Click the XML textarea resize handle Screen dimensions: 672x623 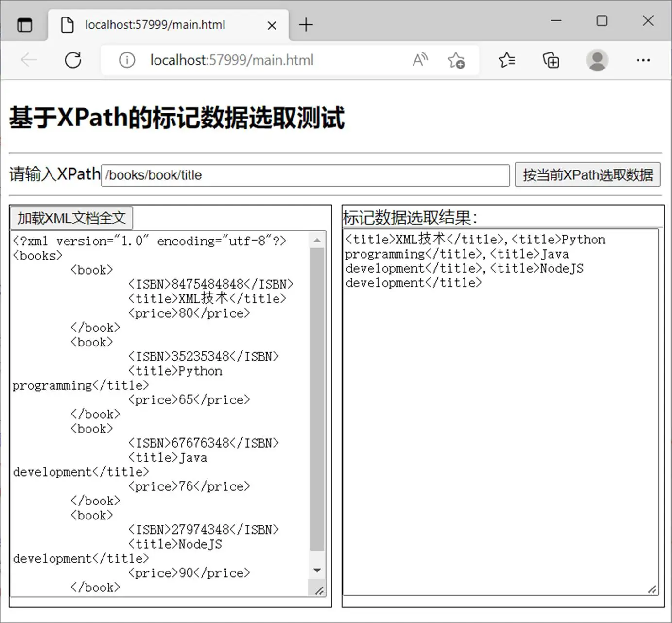tap(319, 590)
